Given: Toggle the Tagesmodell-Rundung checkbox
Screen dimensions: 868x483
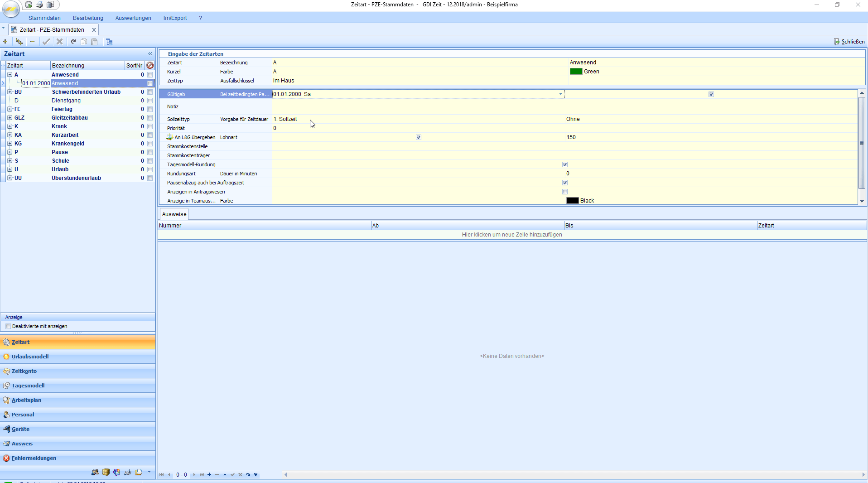Looking at the screenshot, I should (x=564, y=164).
